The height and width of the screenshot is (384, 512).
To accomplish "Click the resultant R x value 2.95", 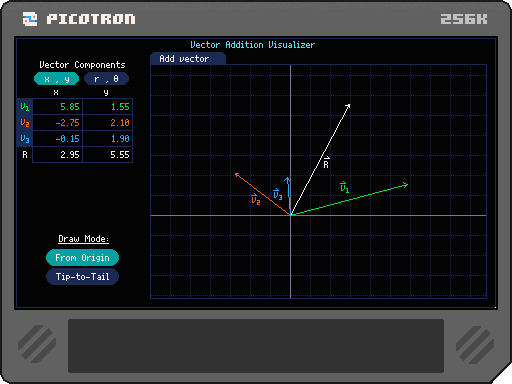I will [58, 155].
